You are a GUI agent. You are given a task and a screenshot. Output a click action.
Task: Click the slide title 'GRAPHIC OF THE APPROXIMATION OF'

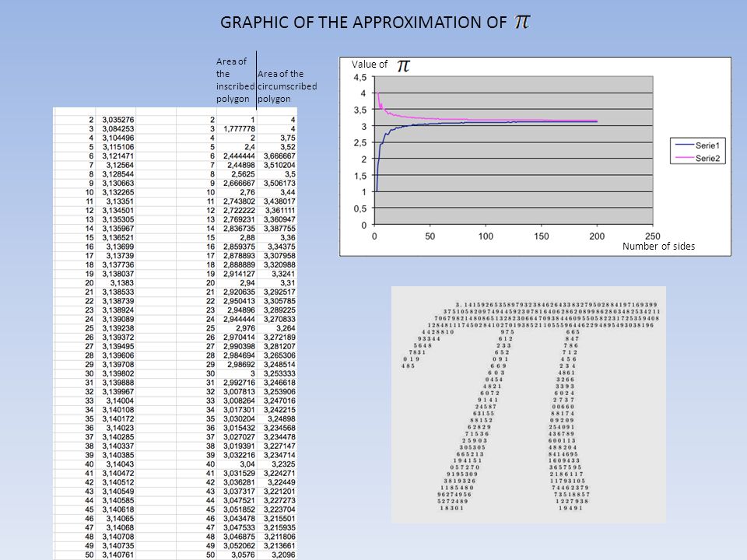click(x=363, y=23)
